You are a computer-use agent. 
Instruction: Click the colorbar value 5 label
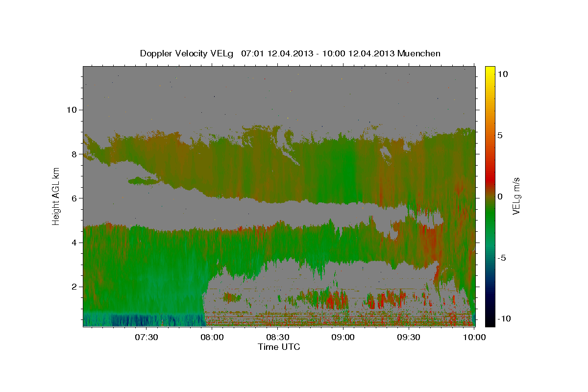tap(501, 135)
